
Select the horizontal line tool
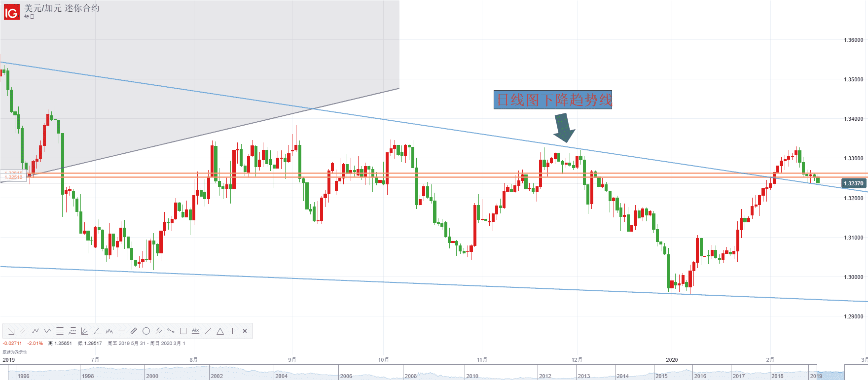121,331
